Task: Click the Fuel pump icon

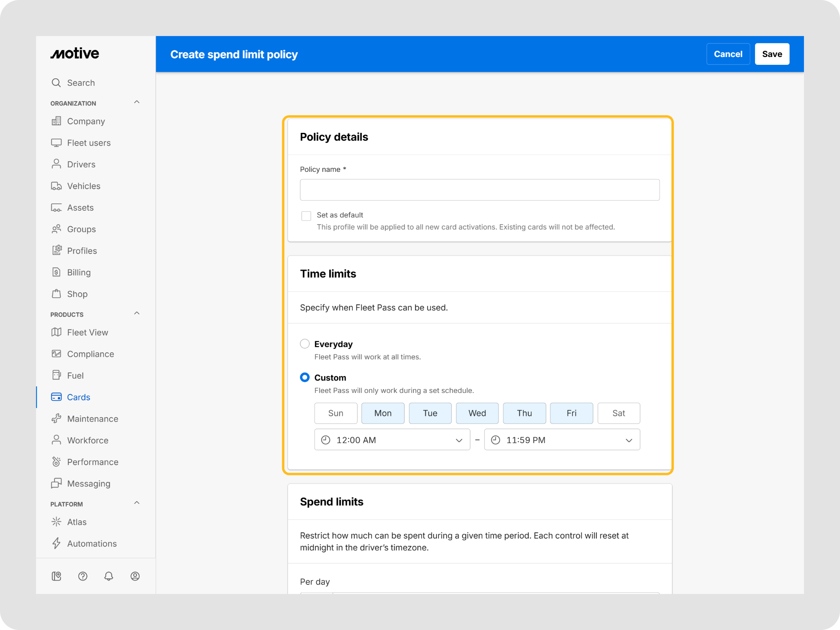Action: (57, 375)
